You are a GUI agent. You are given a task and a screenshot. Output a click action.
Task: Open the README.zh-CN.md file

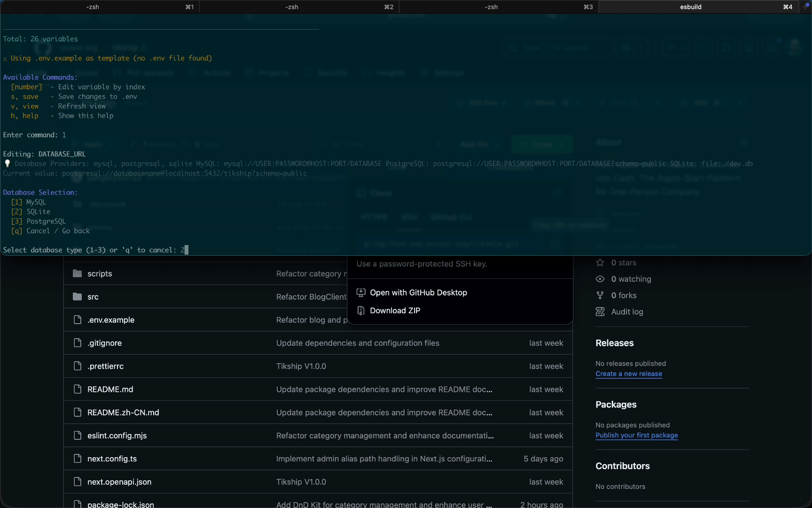[123, 413]
